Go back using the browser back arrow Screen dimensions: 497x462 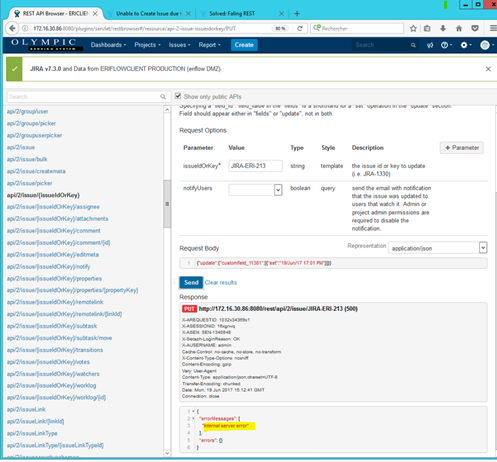[12, 28]
